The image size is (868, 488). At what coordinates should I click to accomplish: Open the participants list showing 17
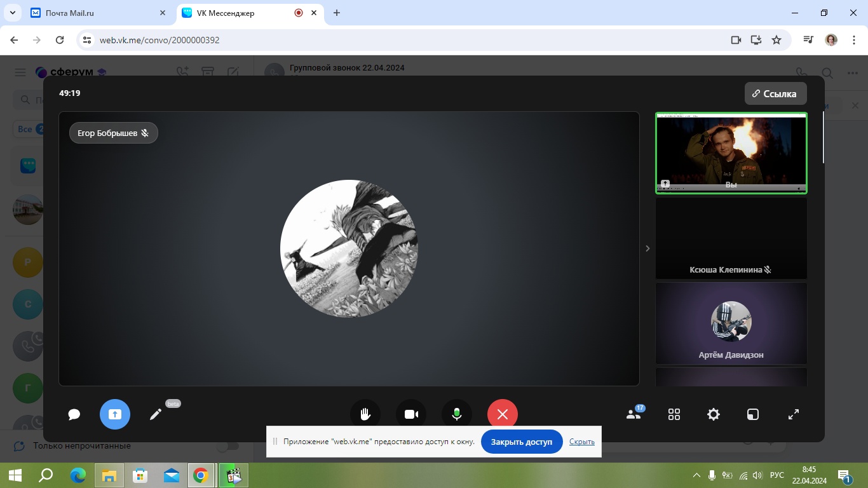click(635, 413)
